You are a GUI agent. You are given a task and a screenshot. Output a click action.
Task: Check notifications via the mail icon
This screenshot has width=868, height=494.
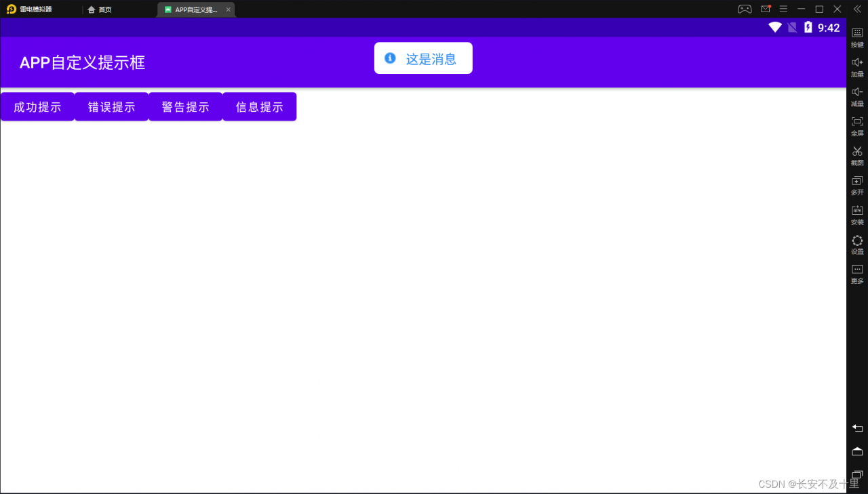(766, 9)
